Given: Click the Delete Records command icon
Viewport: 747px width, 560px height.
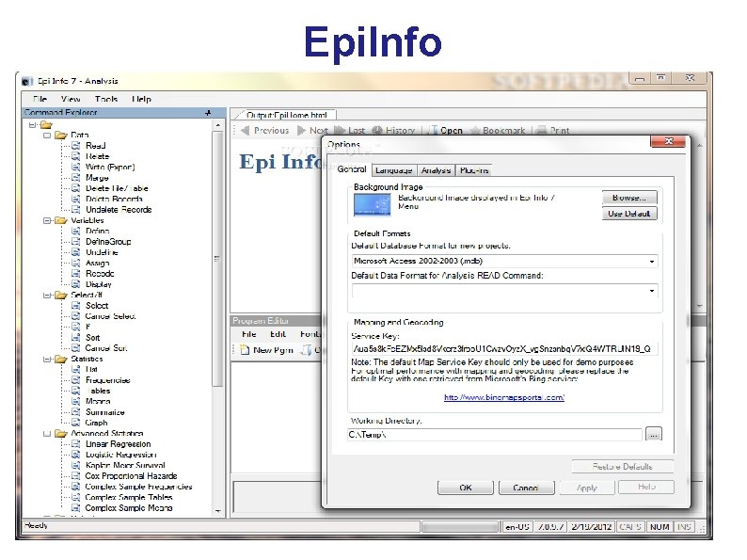Looking at the screenshot, I should click(x=75, y=199).
